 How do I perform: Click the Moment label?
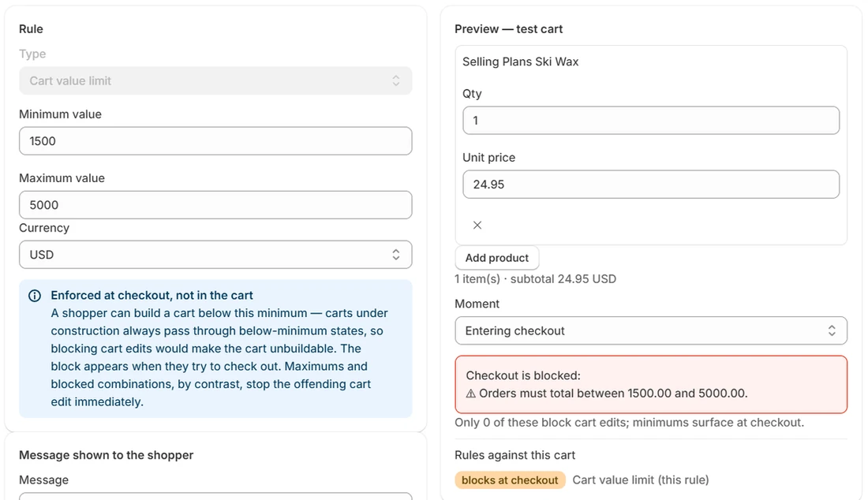(x=477, y=304)
